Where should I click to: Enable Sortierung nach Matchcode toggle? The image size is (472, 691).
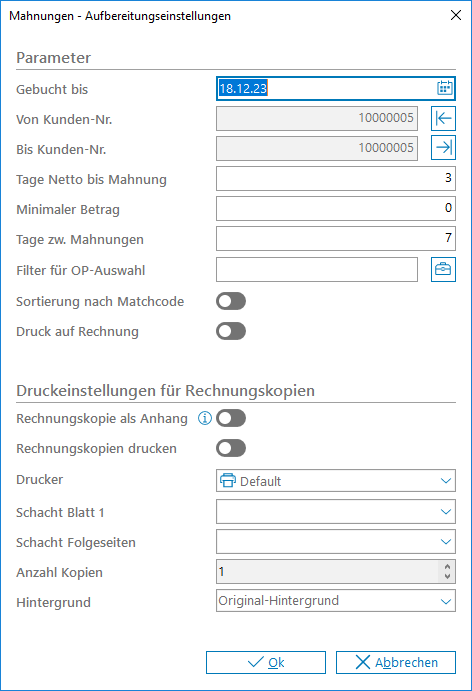click(231, 301)
